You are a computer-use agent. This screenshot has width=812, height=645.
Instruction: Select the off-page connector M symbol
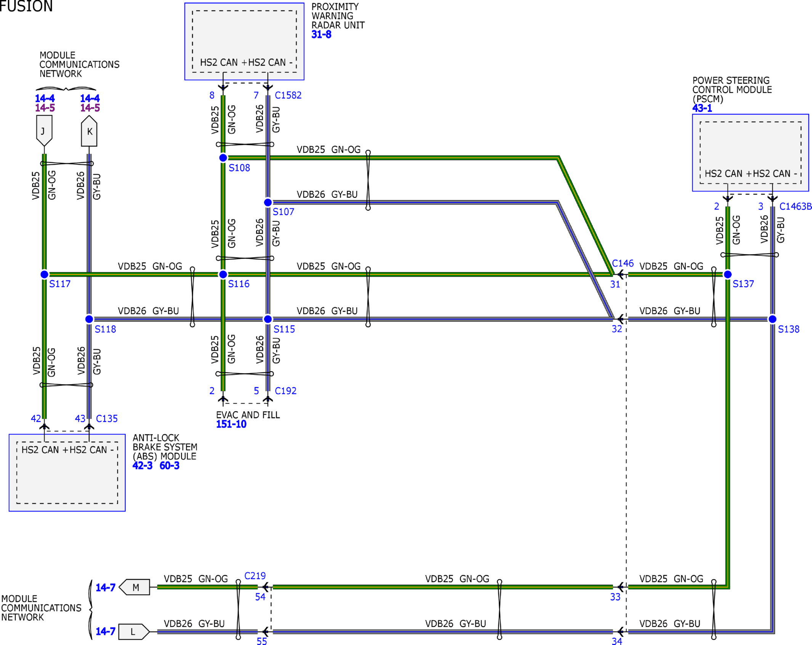pyautogui.click(x=134, y=587)
